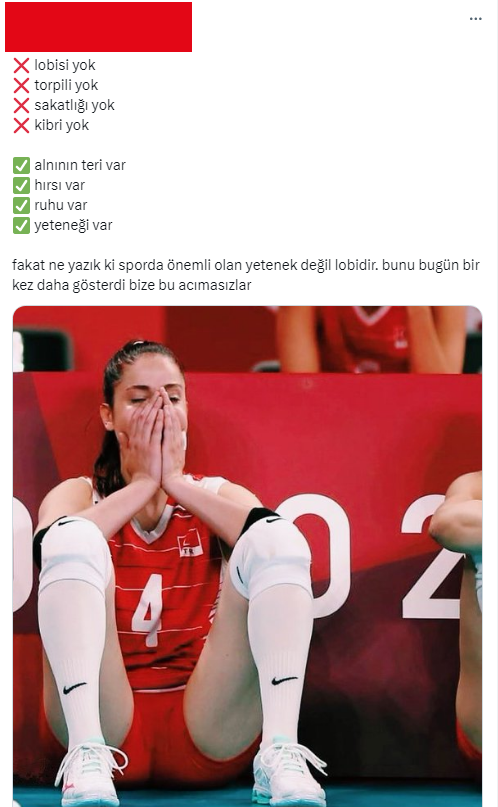
Task: Open the three-dot more options menu
Action: click(x=475, y=19)
